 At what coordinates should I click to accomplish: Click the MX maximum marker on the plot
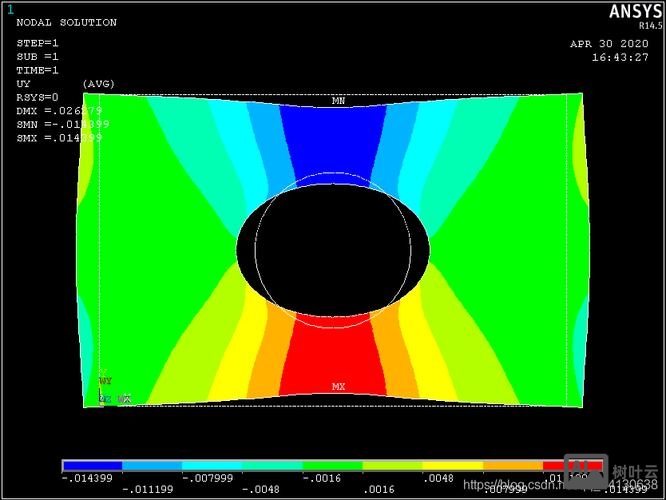[x=338, y=386]
